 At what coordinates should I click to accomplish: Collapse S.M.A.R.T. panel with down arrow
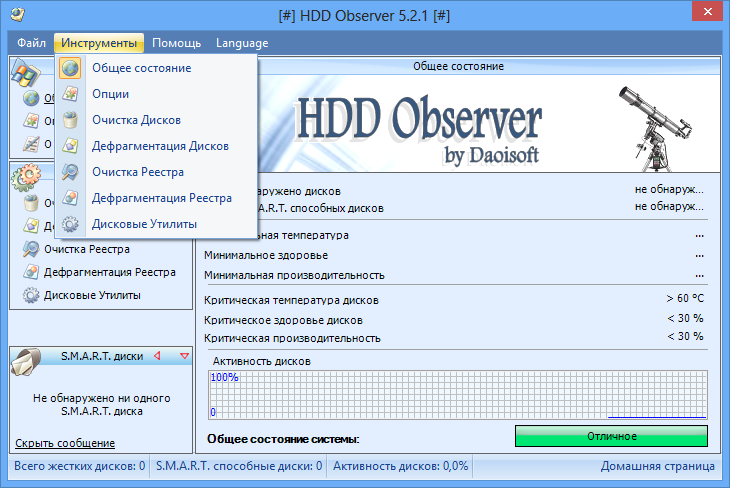[x=184, y=356]
